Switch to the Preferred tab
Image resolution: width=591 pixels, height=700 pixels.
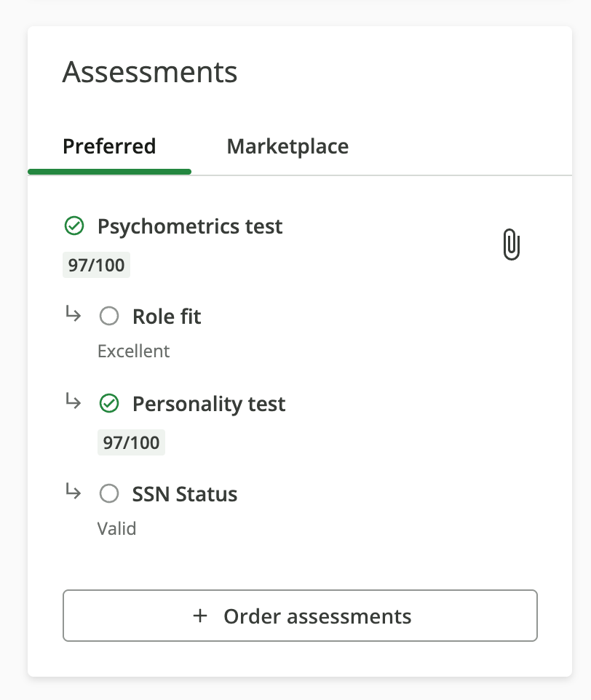click(109, 146)
